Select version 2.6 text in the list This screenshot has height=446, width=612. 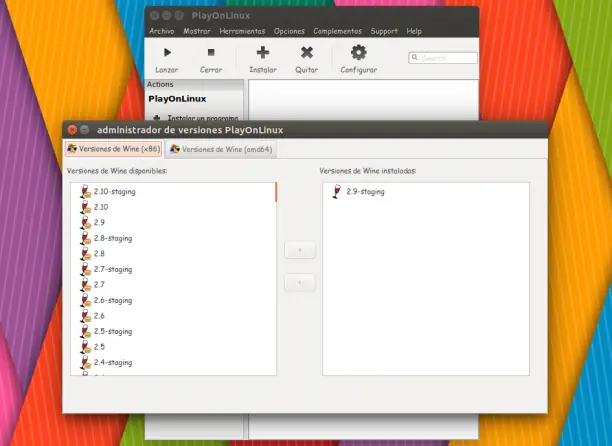pyautogui.click(x=99, y=316)
